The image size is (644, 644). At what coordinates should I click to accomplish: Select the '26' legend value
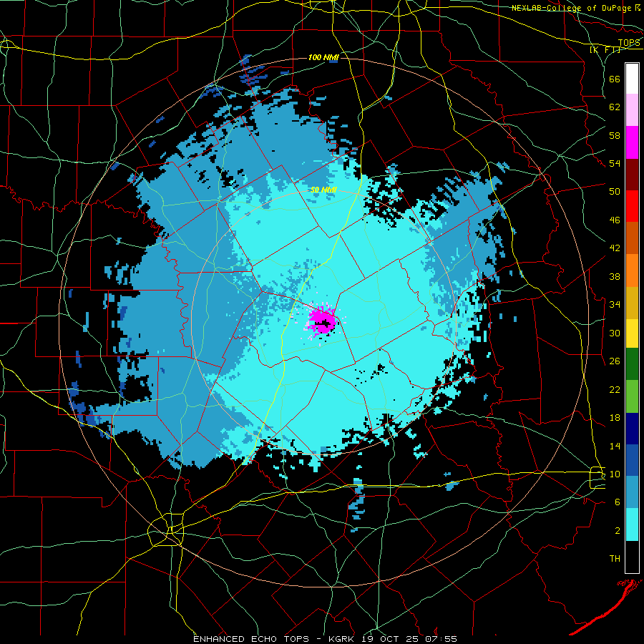615,361
